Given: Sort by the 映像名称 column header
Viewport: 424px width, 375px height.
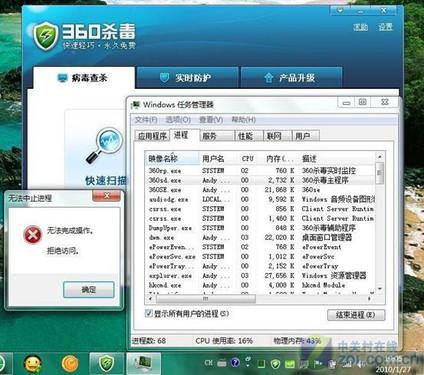Looking at the screenshot, I should click(172, 159).
